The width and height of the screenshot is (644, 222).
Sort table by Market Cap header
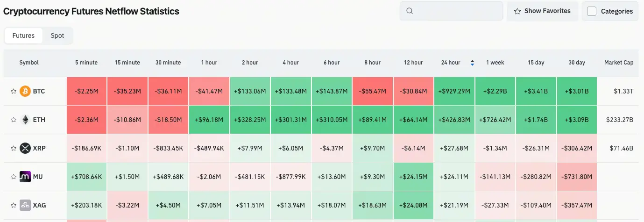click(x=619, y=63)
